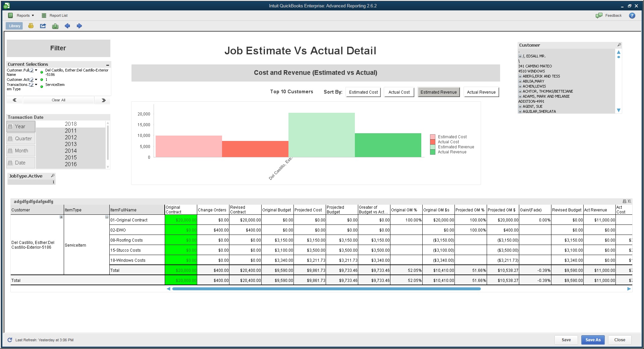The width and height of the screenshot is (644, 349).
Task: Expand the AGENT, SUE customer node
Action: click(x=520, y=107)
